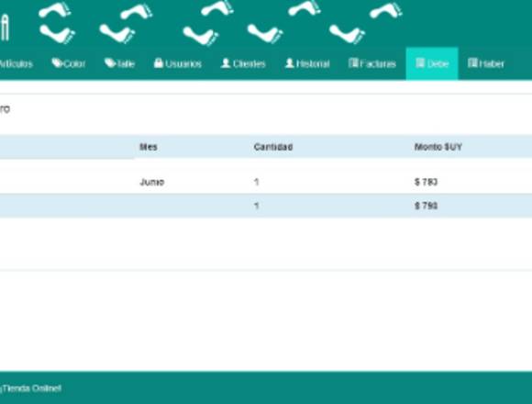This screenshot has height=404, width=532.
Task: Open the Articulos menu item
Action: point(16,64)
